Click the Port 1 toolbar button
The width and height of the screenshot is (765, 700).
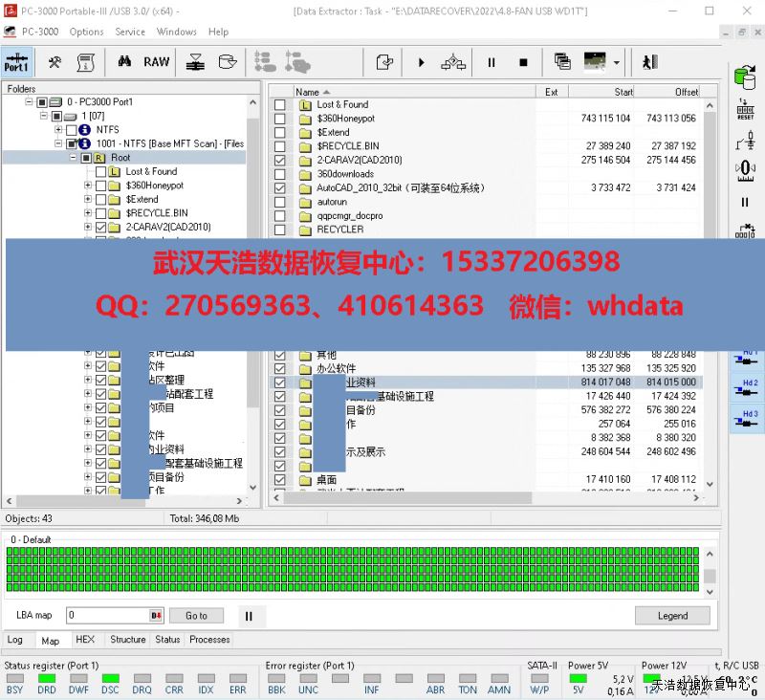16,62
